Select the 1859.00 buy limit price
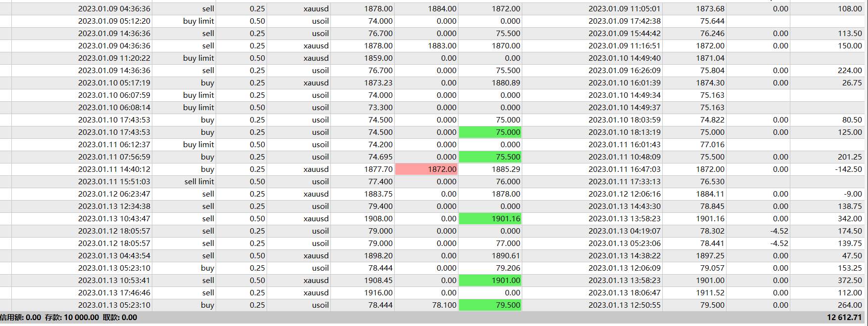The height and width of the screenshot is (326, 868). pyautogui.click(x=378, y=58)
